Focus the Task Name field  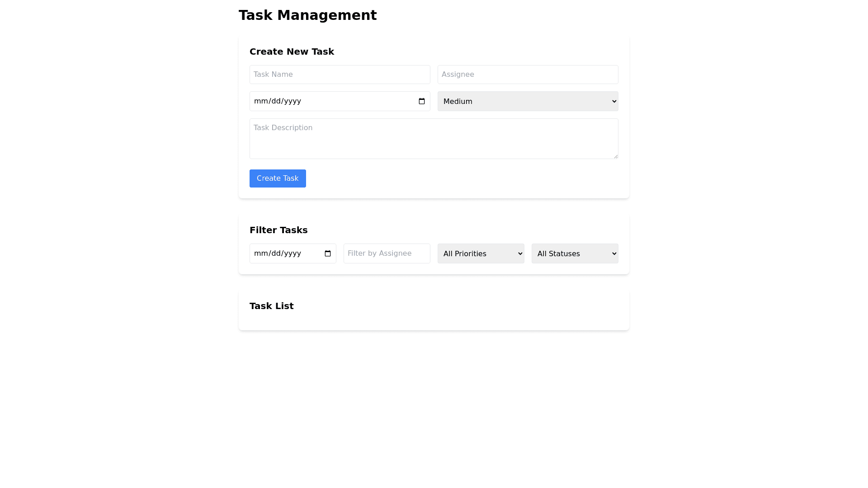click(x=340, y=75)
